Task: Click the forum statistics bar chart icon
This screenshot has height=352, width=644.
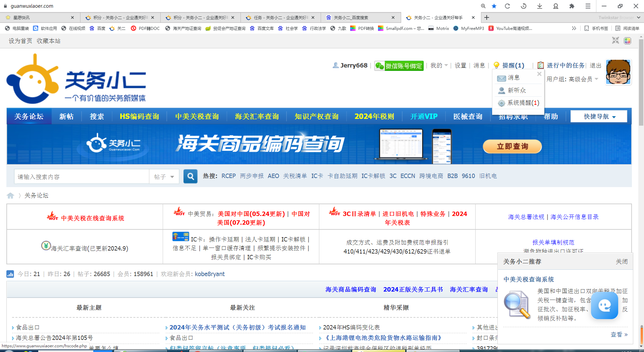Action: pos(10,274)
